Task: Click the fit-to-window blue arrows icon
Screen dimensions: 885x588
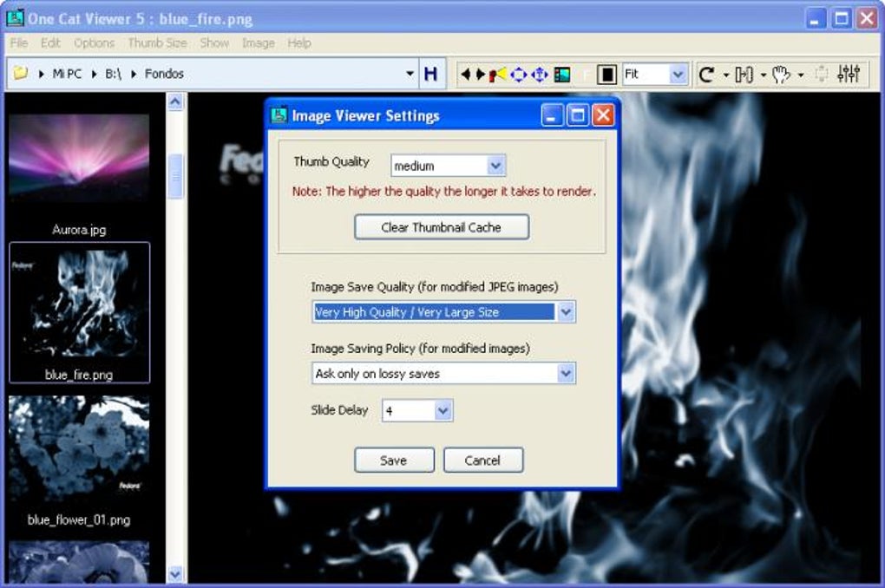Action: point(520,74)
